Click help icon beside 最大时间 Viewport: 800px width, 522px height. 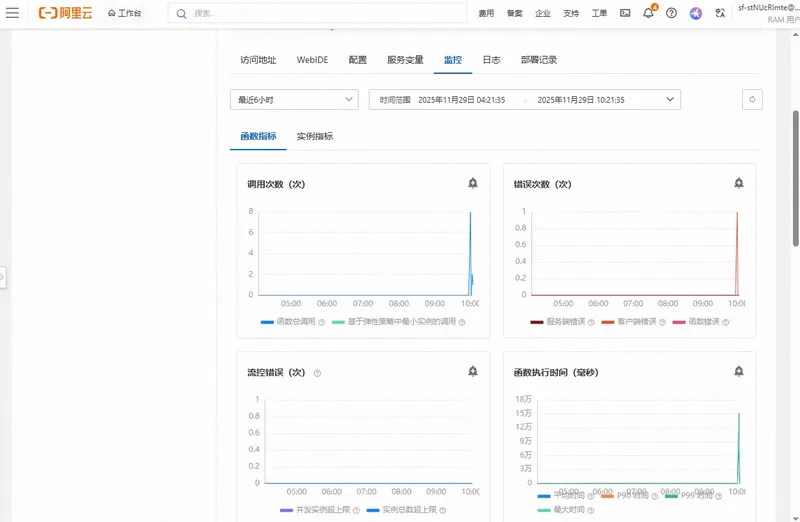pos(590,510)
